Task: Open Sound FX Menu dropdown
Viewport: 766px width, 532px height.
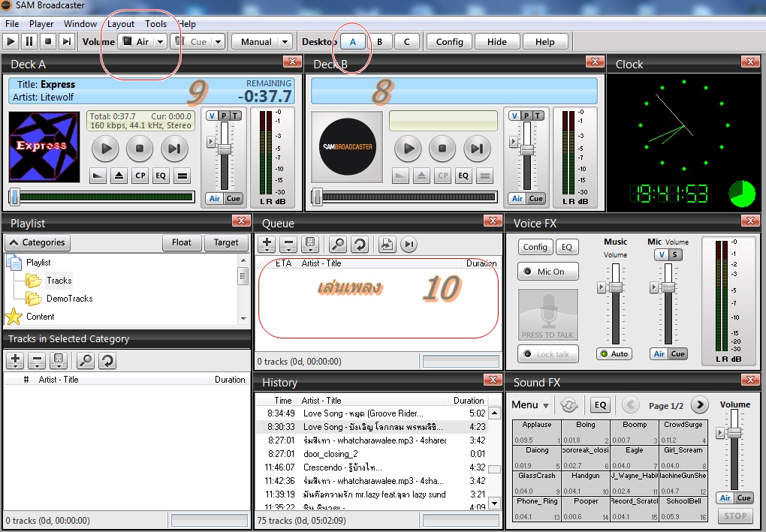Action: 530,405
